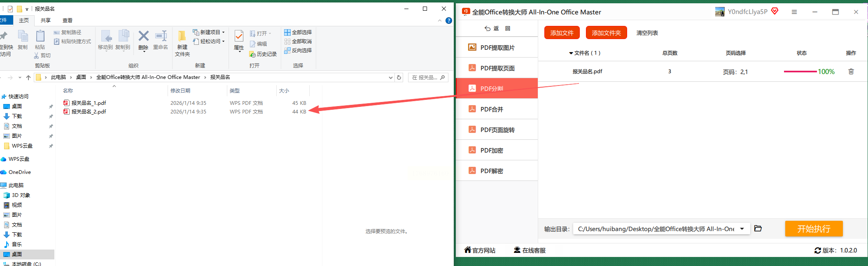
Task: Select file 报关品名_2.pdf in Explorer
Action: click(x=89, y=111)
